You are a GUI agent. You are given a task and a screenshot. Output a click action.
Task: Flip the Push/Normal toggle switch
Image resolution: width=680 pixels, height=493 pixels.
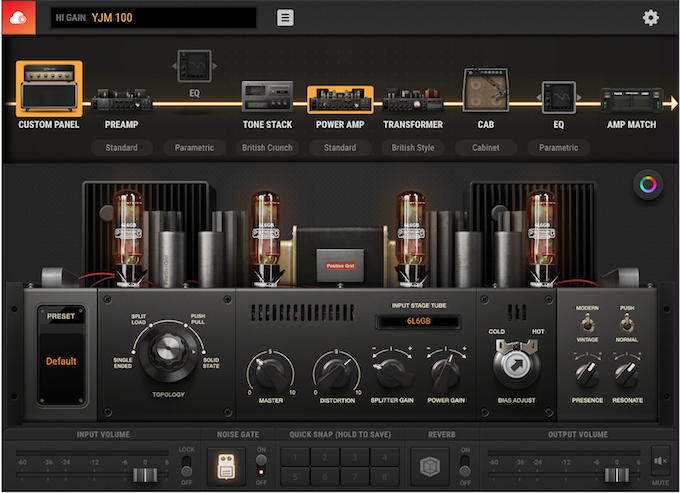(x=627, y=323)
